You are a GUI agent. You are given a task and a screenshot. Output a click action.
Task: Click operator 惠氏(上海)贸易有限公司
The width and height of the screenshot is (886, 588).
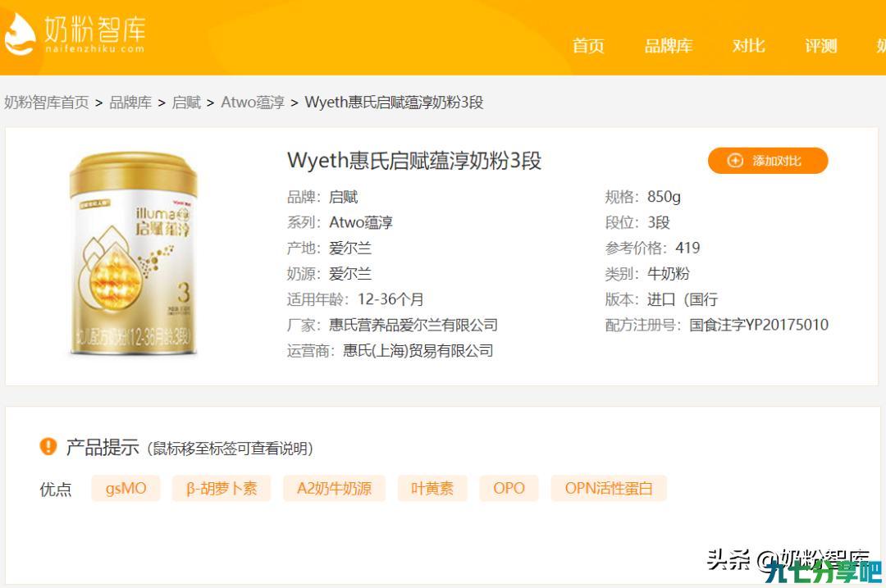[x=418, y=351]
